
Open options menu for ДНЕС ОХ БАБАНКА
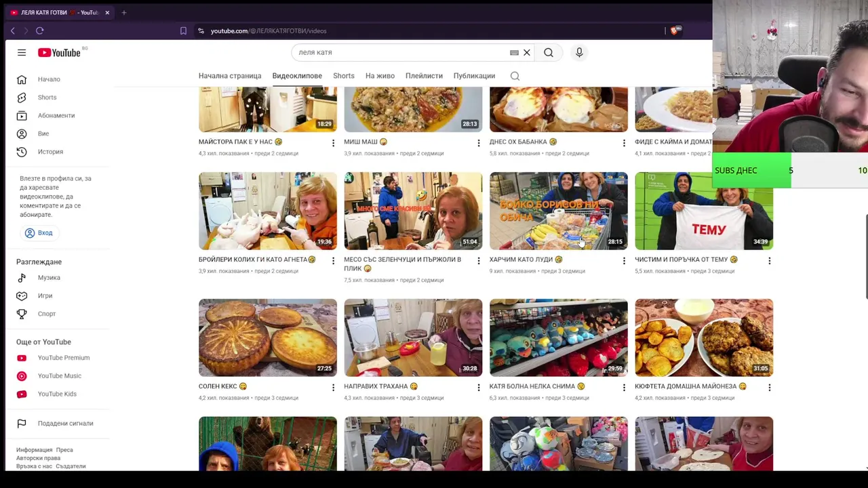point(624,143)
